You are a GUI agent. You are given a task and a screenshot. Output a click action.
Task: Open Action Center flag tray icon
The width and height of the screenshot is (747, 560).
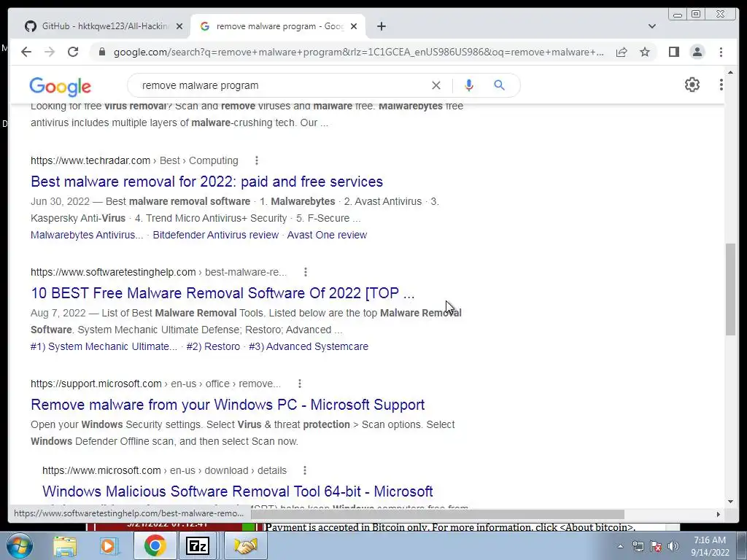[656, 546]
